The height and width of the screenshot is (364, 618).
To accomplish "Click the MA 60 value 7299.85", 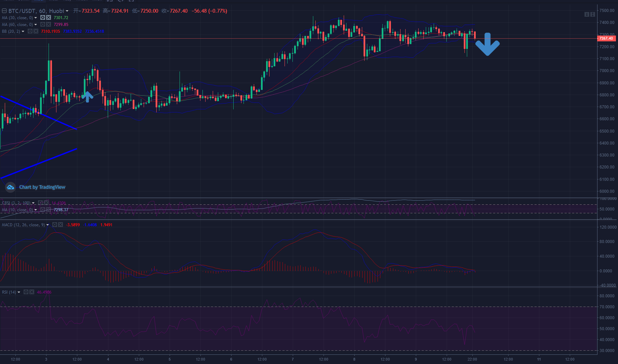I will pos(61,25).
